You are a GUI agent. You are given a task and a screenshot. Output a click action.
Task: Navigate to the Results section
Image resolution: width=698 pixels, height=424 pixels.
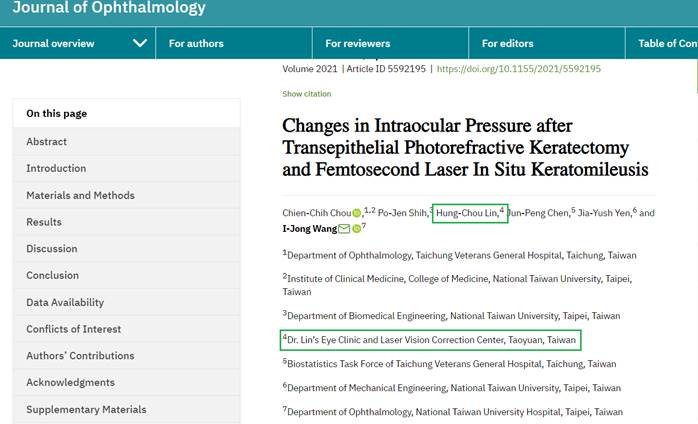tap(44, 222)
